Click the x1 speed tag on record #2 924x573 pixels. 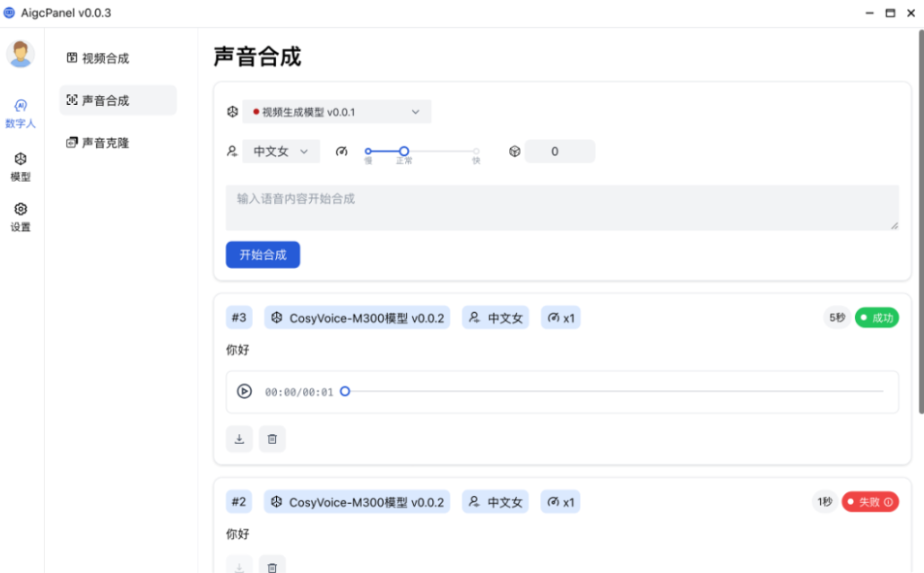(x=560, y=501)
